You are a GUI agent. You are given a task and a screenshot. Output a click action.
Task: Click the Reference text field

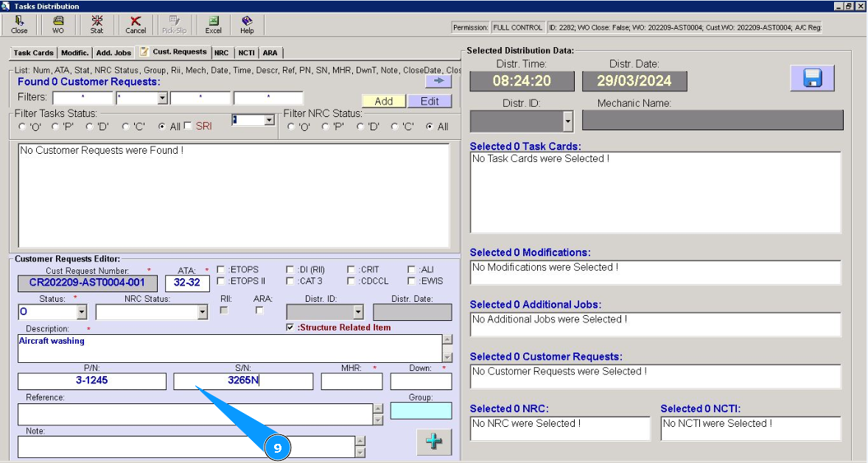click(195, 414)
